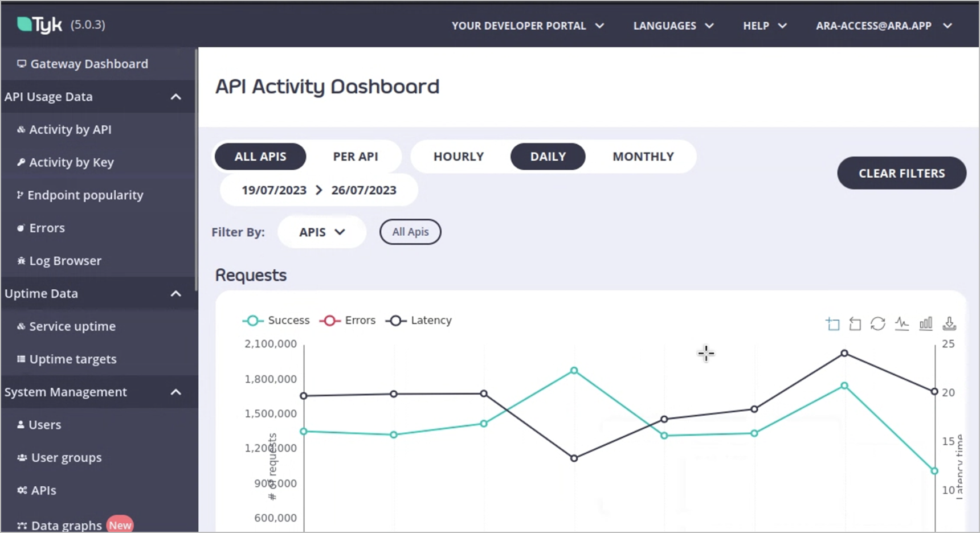The image size is (980, 533).
Task: Select the ALL APIS view
Action: 260,157
